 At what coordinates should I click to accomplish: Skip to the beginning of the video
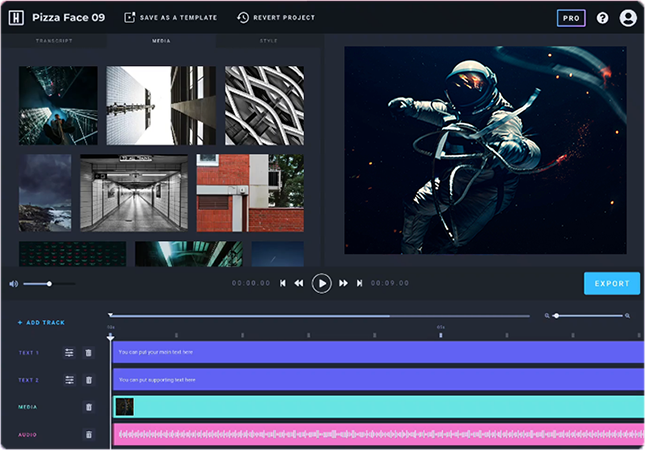[x=283, y=284]
